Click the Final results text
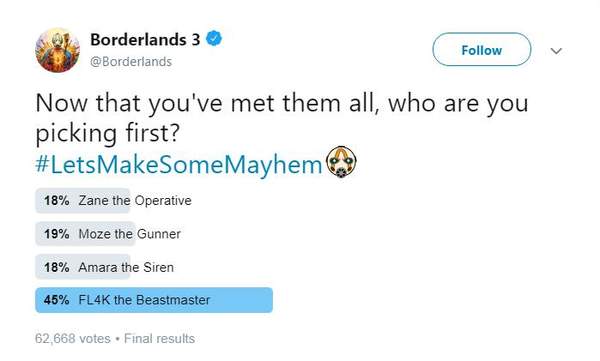The image size is (600, 361). 159,339
